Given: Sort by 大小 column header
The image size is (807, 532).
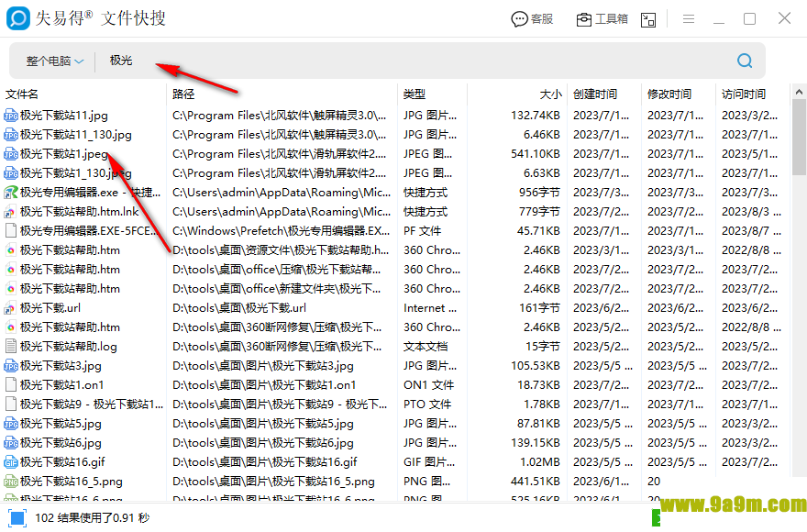Looking at the screenshot, I should pos(550,94).
